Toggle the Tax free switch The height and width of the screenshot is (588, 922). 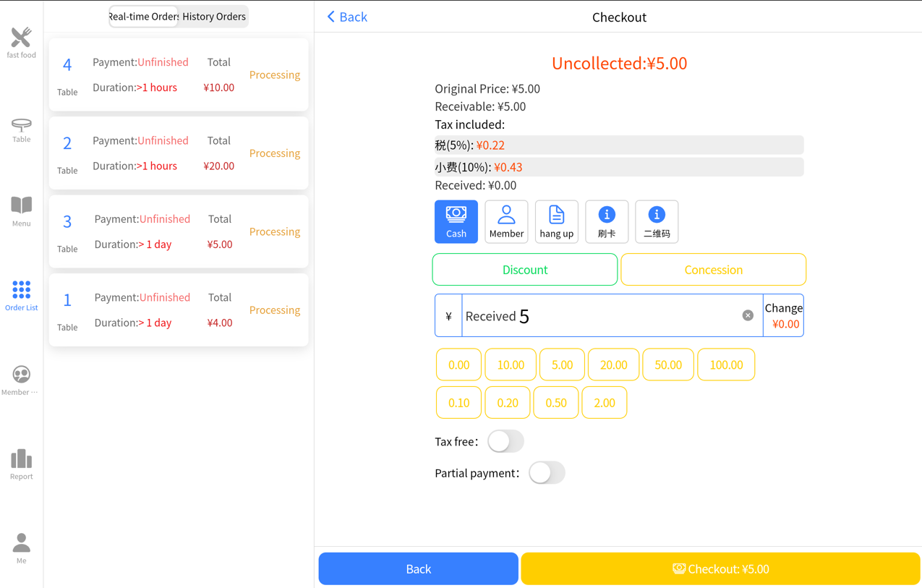(505, 441)
